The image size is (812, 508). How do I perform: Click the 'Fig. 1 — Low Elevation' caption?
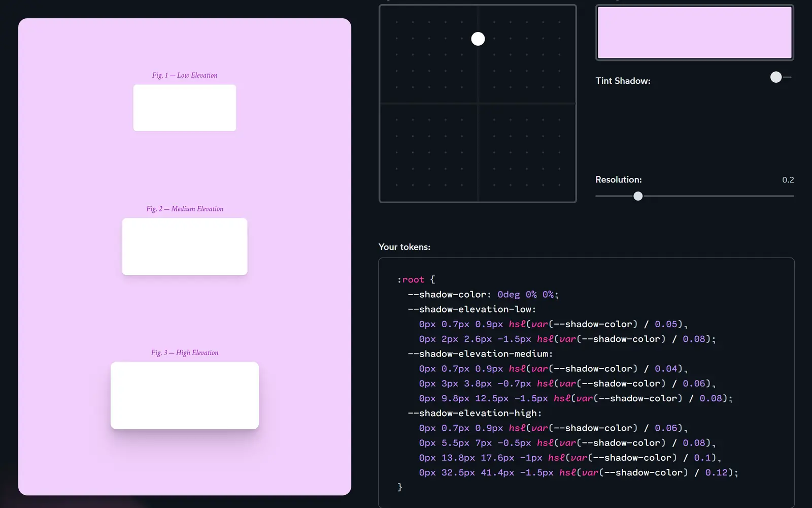[185, 75]
